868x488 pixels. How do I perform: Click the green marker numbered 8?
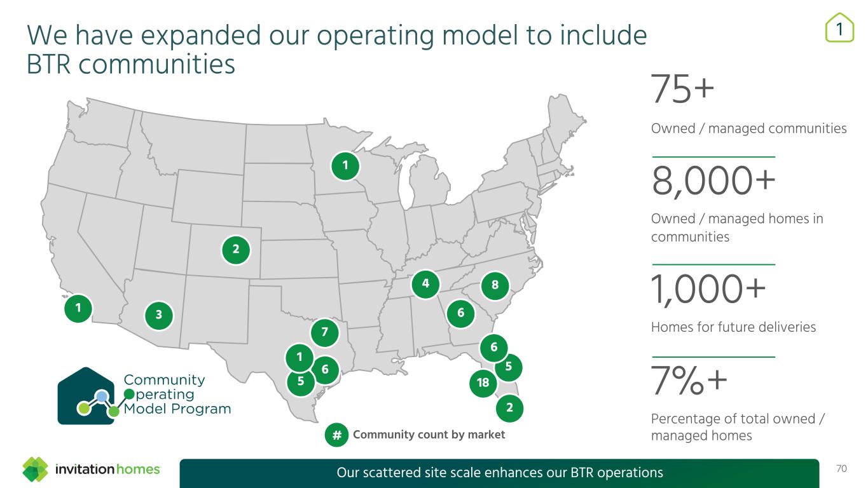pos(495,285)
